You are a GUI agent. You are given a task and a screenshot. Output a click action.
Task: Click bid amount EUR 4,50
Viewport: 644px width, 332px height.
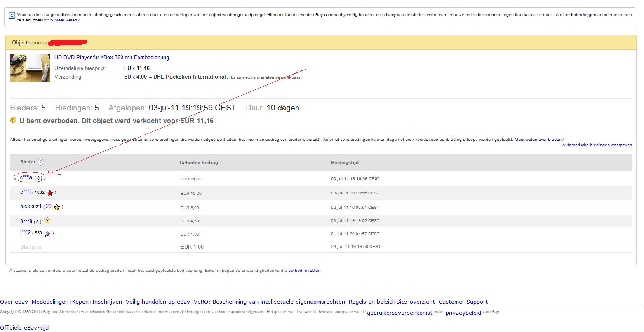click(x=190, y=221)
